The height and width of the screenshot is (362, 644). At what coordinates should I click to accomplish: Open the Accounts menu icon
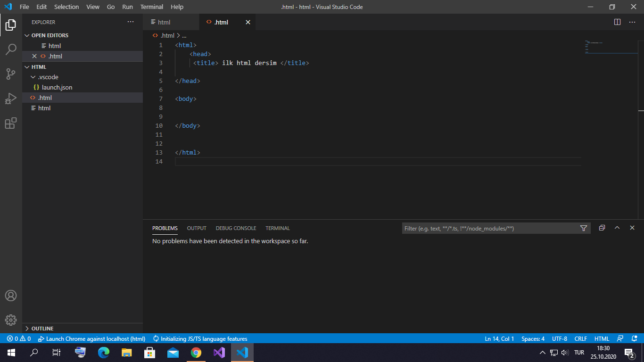[x=11, y=296]
